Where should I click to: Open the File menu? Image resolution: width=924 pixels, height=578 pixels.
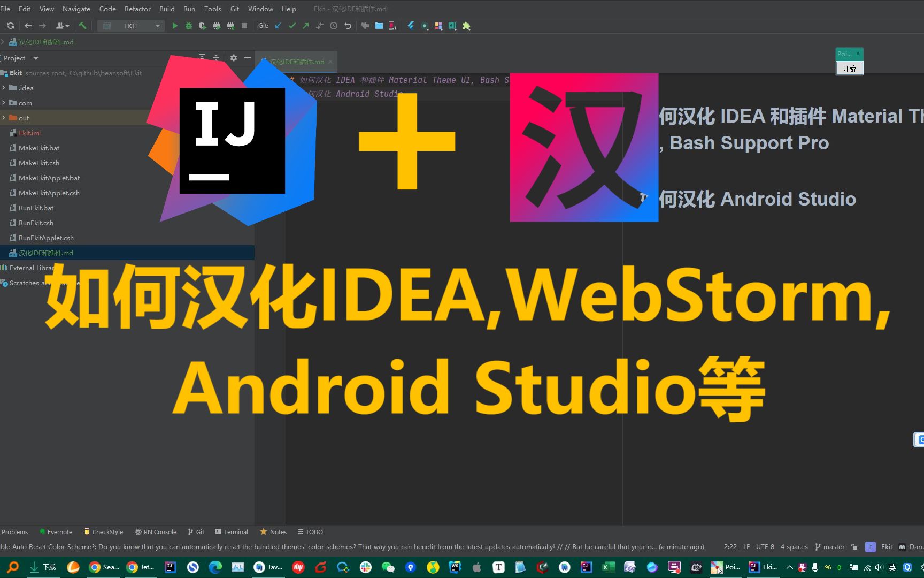point(5,9)
